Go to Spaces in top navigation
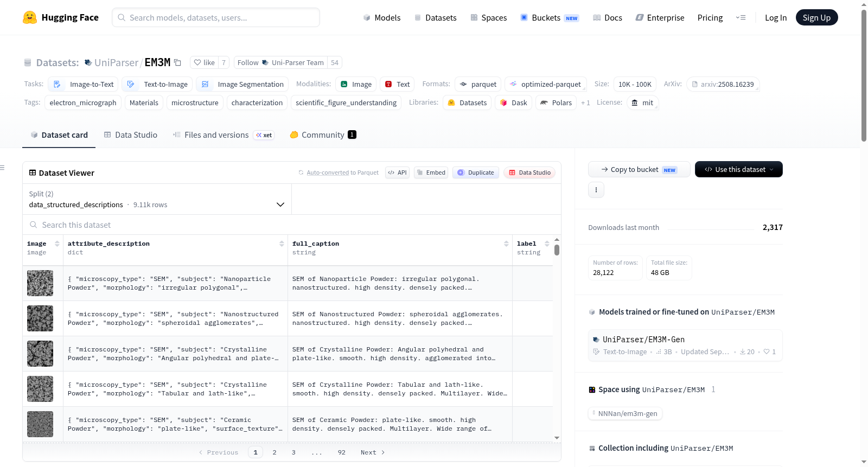The height and width of the screenshot is (467, 868). pyautogui.click(x=488, y=17)
